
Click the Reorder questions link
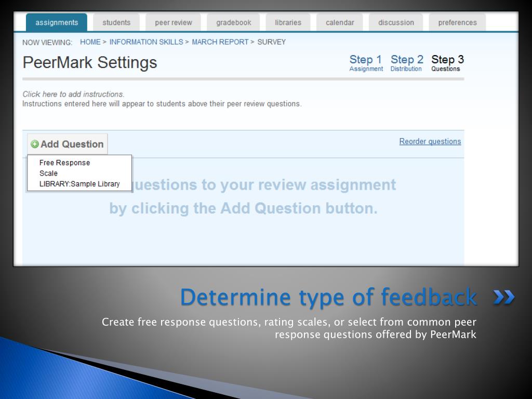pyautogui.click(x=430, y=141)
